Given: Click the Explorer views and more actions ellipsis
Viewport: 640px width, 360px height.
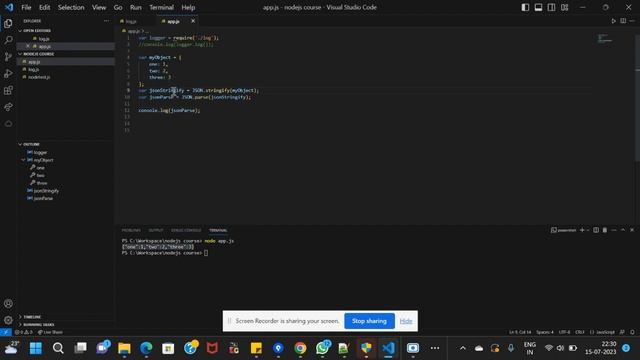Looking at the screenshot, I should tap(107, 21).
